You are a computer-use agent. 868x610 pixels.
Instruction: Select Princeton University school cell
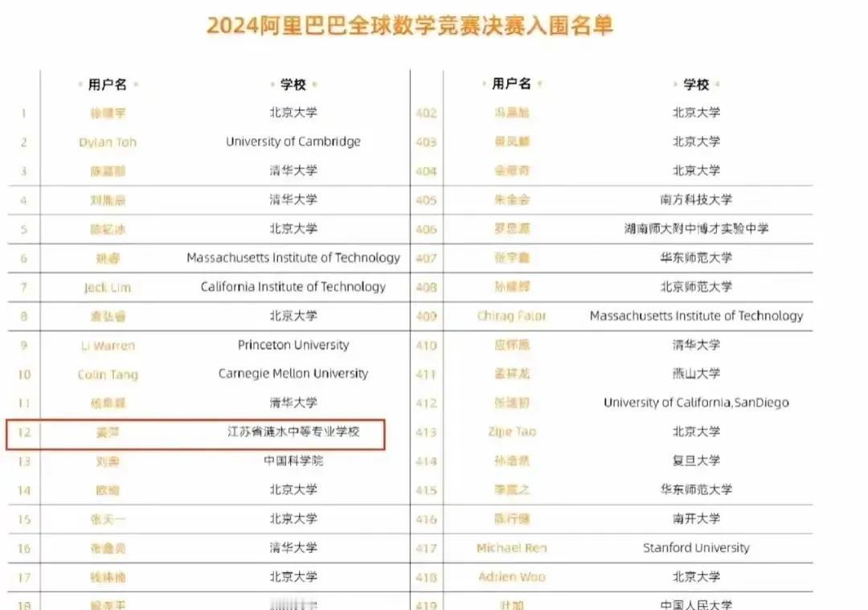click(x=293, y=345)
